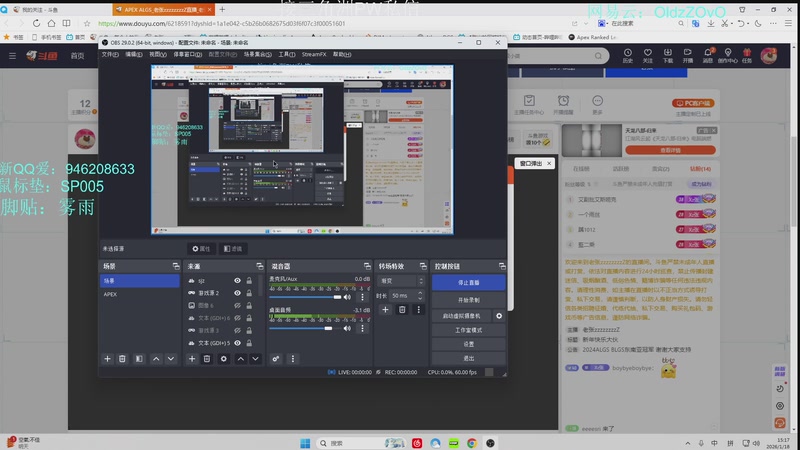Open transition three-dot options menu
The height and width of the screenshot is (450, 800).
(x=418, y=310)
